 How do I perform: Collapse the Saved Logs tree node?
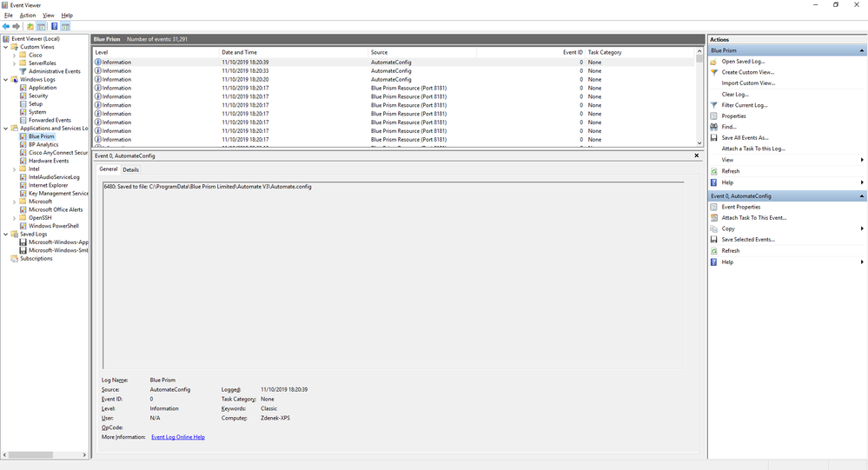click(6, 235)
